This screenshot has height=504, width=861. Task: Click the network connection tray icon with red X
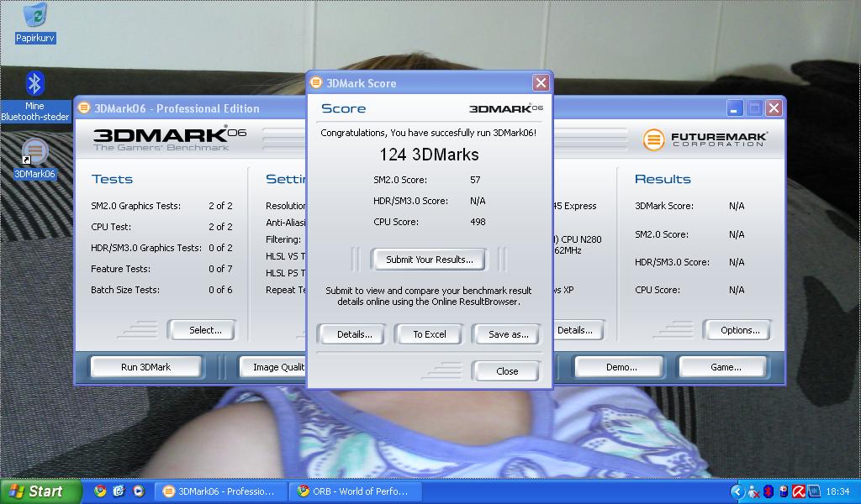point(753,492)
